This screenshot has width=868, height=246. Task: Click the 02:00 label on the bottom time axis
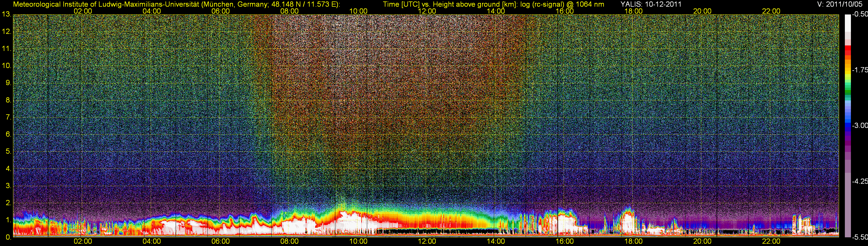tap(83, 242)
